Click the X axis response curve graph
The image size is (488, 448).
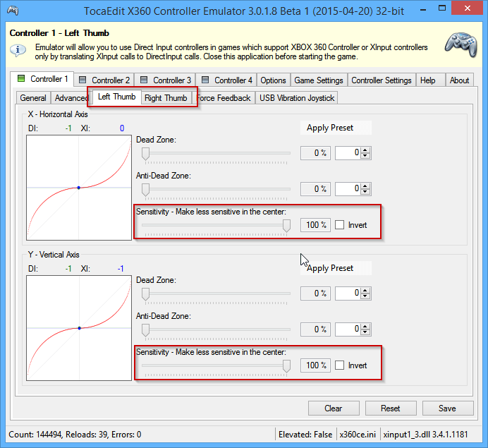[x=79, y=188]
